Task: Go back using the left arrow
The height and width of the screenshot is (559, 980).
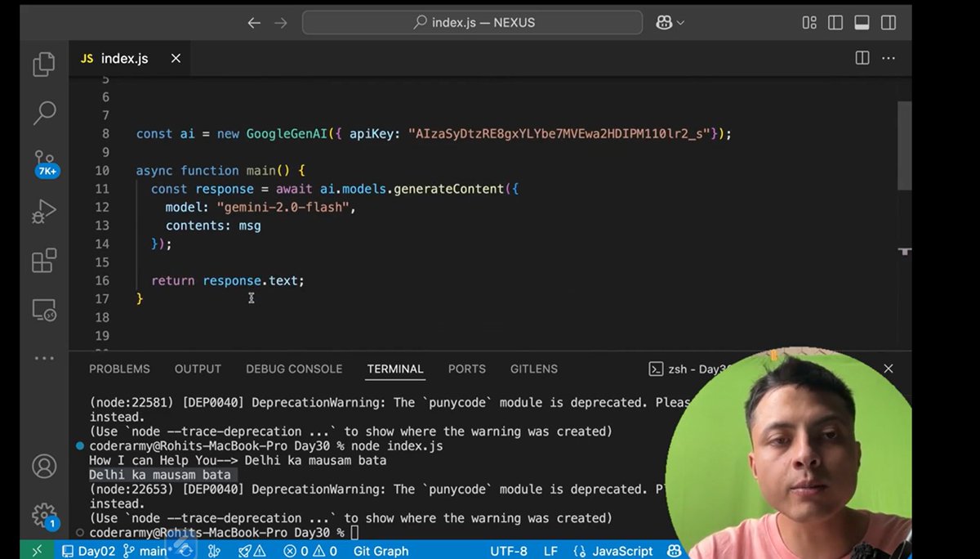Action: (254, 23)
